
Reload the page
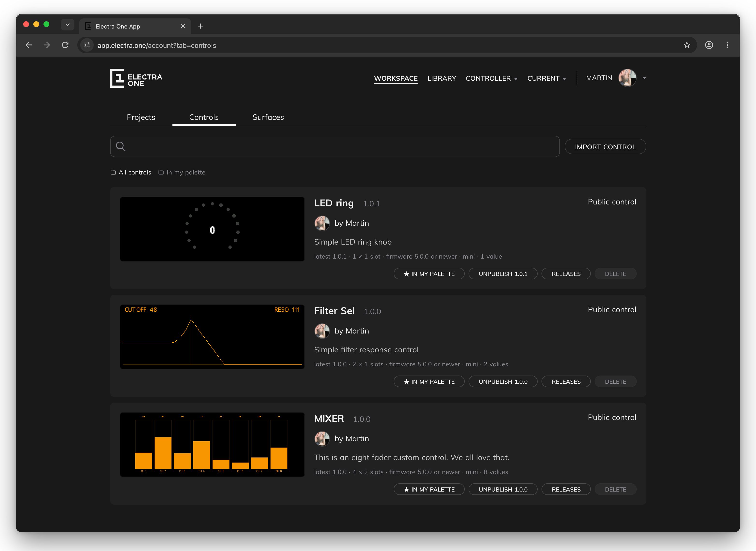click(x=65, y=45)
